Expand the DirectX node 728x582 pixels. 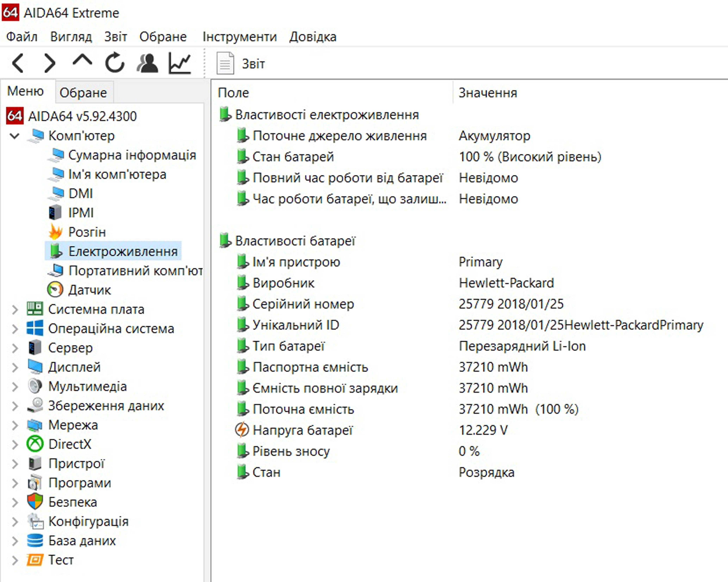(14, 444)
